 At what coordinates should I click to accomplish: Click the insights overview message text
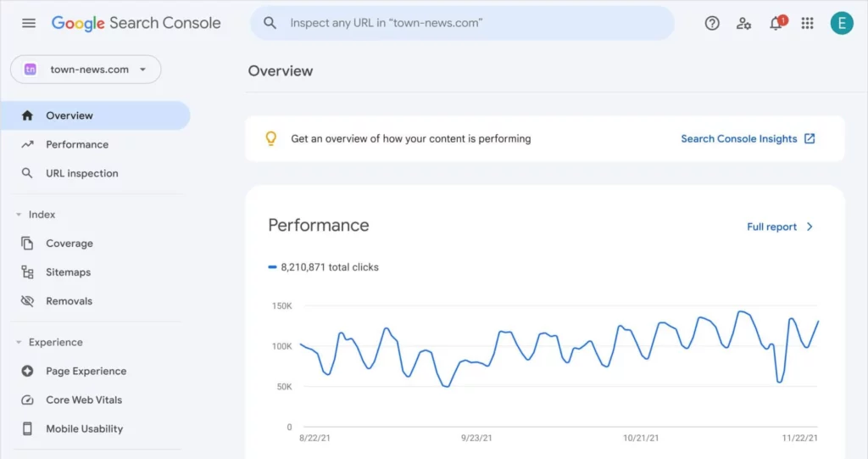click(411, 138)
